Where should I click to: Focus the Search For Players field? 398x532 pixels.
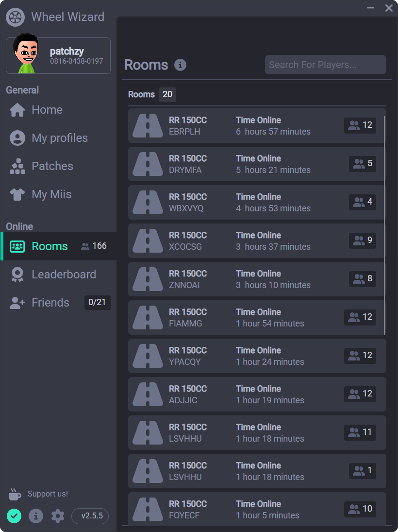pyautogui.click(x=326, y=65)
